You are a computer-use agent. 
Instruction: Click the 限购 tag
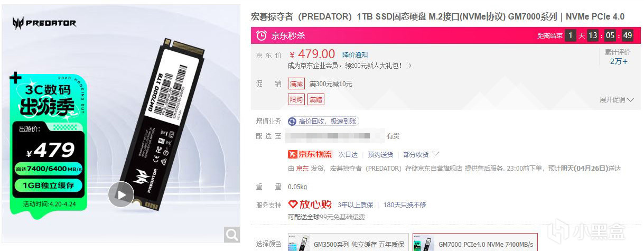(296, 99)
